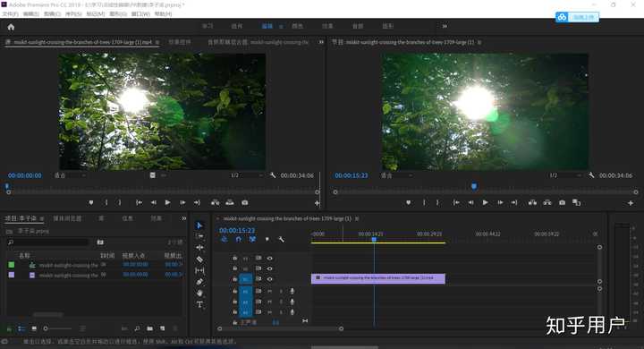This screenshot has height=349, width=644.
Task: Export frame from the Program monitor
Action: tap(562, 202)
